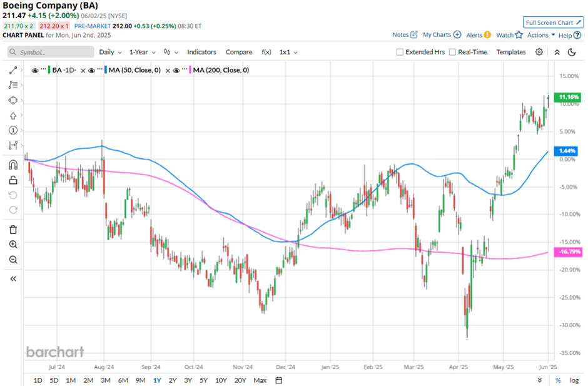Select the 3M time range
The image size is (588, 386).
coord(105,380)
